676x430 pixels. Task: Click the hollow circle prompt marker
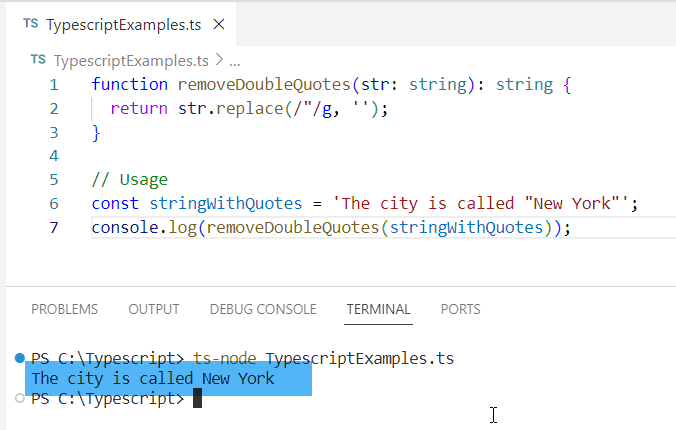[20, 398]
